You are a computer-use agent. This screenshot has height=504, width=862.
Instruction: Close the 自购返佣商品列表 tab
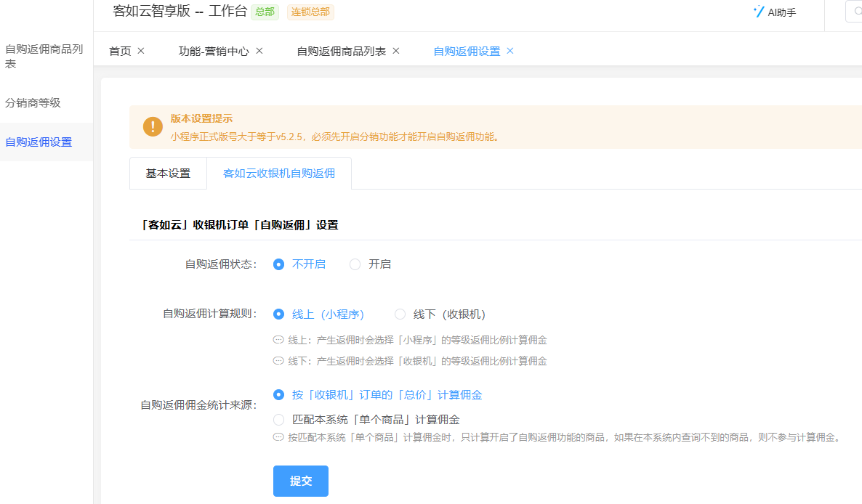[396, 51]
